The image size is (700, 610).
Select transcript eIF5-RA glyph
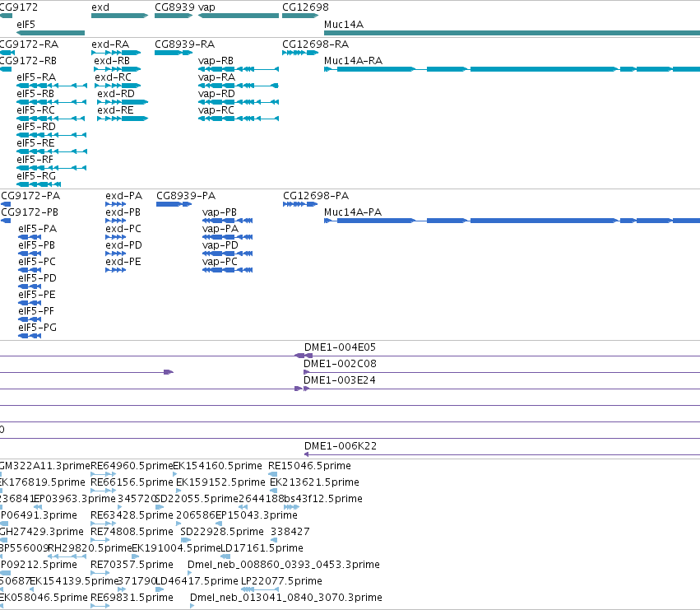(52, 86)
